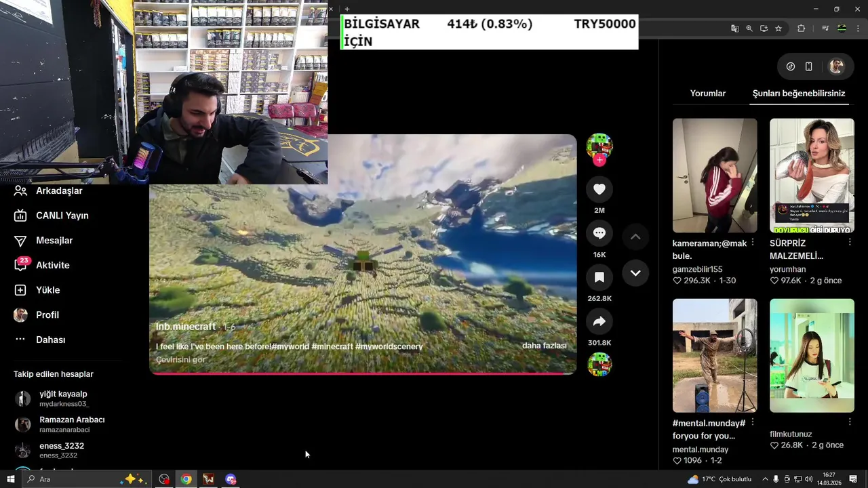Open OBS Studio in the taskbar
This screenshot has width=868, height=488.
(x=164, y=479)
